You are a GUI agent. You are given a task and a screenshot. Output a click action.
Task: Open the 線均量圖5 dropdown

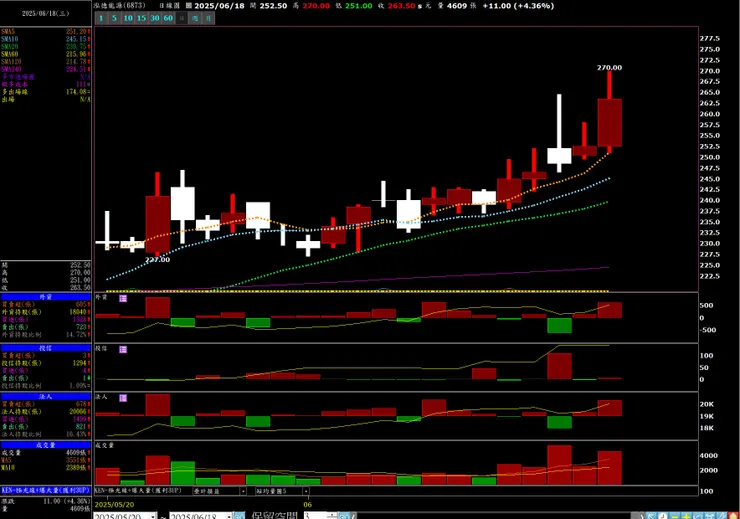[306, 491]
